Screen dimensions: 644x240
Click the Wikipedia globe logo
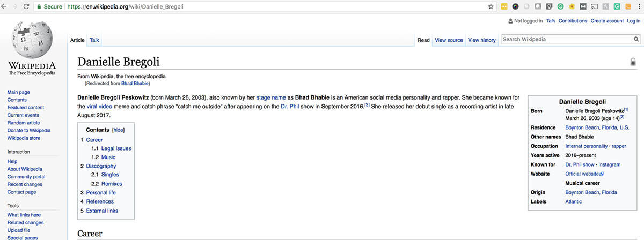(x=32, y=41)
